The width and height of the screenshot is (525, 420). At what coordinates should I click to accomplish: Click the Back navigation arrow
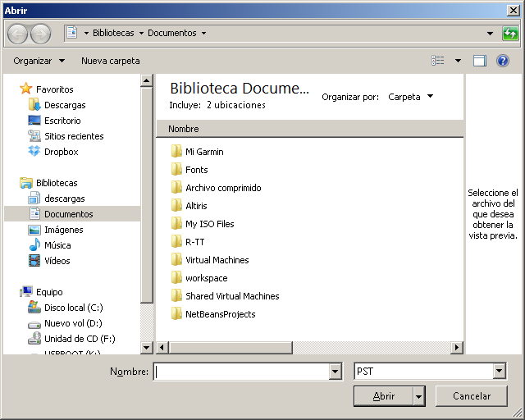17,34
